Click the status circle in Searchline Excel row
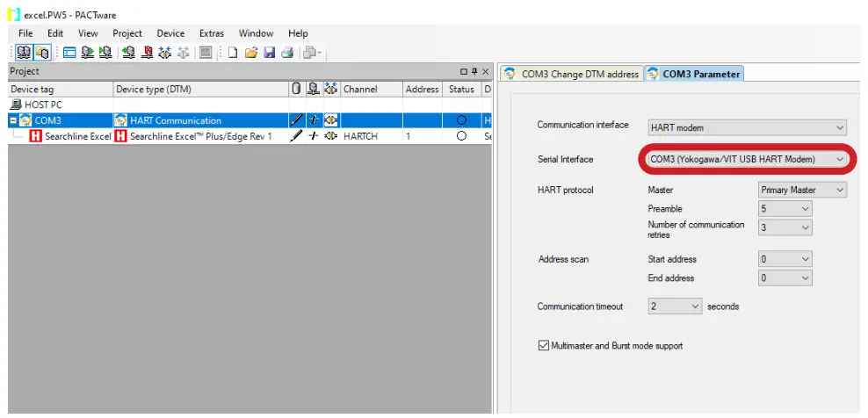Viewport: 868px width, 418px height. 462,135
